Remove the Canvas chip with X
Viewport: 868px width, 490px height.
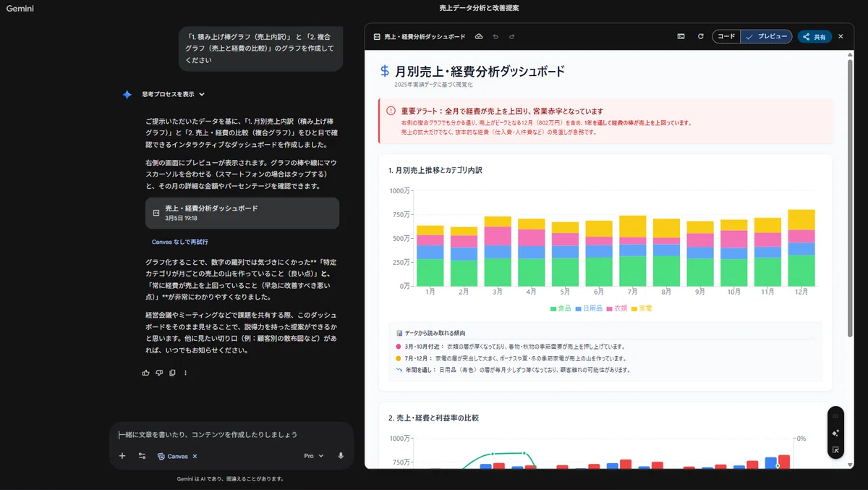click(195, 456)
